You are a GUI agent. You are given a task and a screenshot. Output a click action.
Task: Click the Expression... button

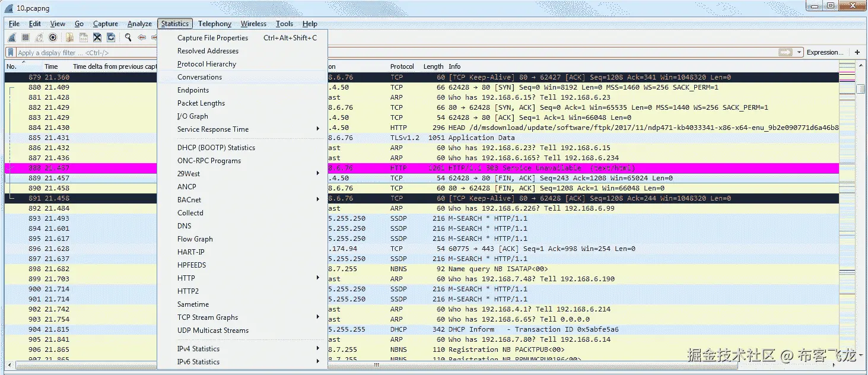pos(825,52)
